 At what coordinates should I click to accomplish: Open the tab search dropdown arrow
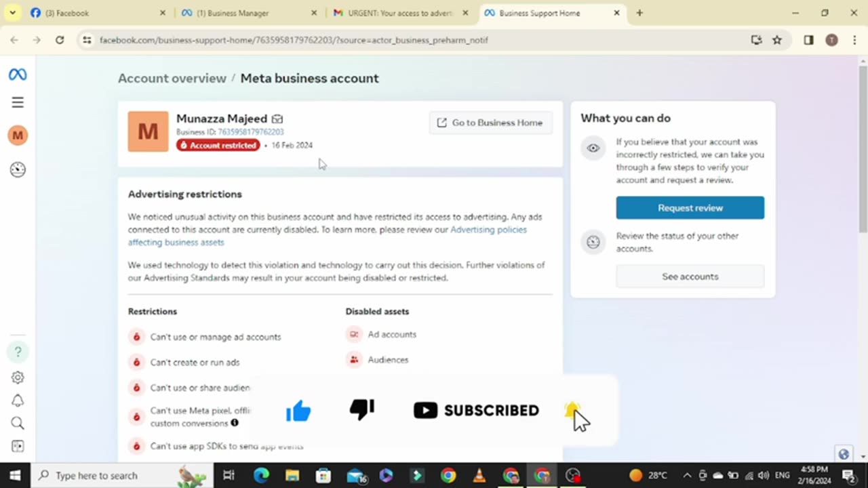12,13
